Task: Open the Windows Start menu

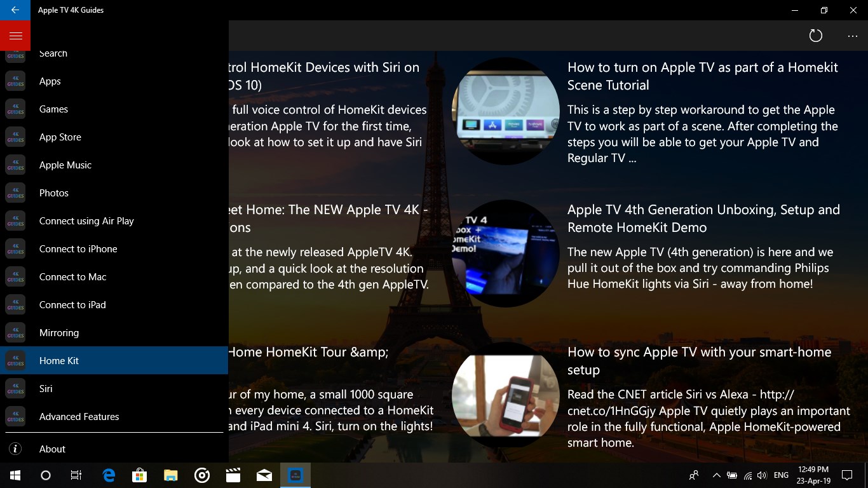Action: coord(15,475)
